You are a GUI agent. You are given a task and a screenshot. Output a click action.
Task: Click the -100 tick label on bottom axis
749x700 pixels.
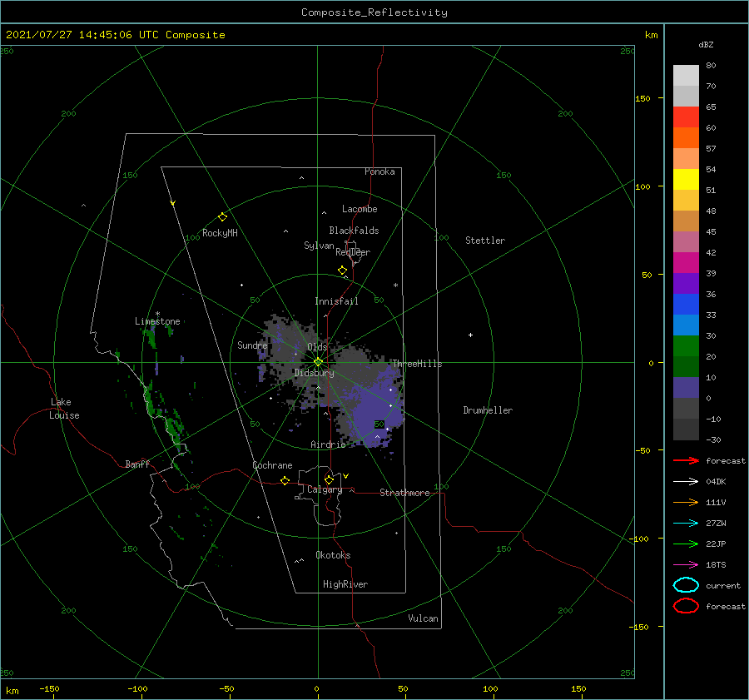[137, 689]
